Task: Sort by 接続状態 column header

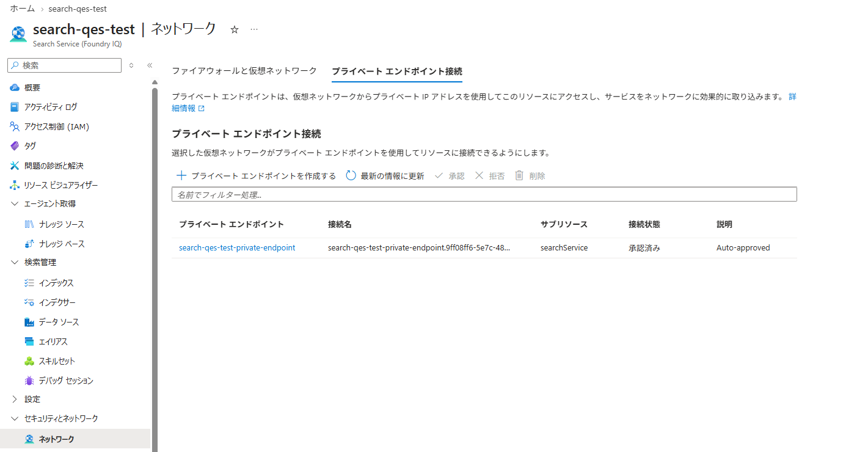Action: pyautogui.click(x=644, y=224)
